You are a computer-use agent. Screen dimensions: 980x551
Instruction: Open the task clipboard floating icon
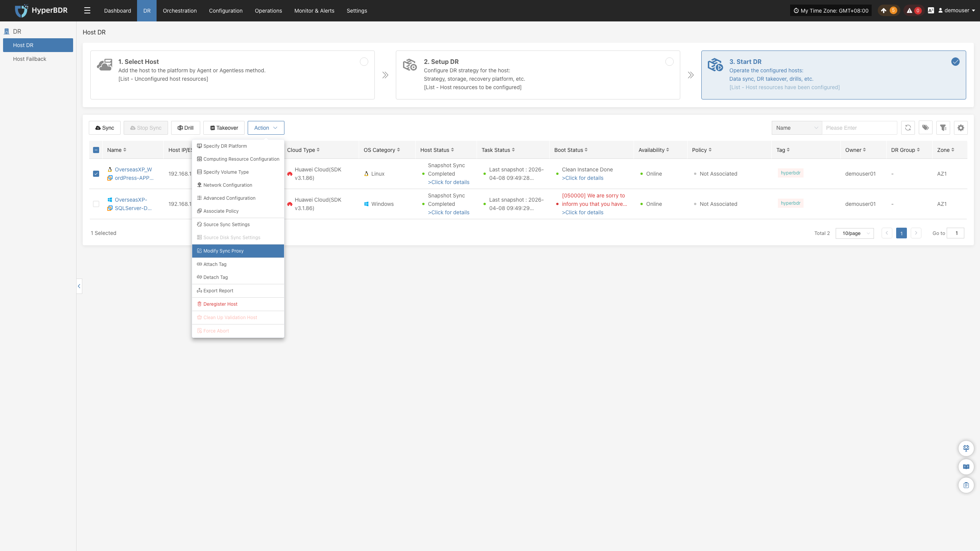coord(966,485)
